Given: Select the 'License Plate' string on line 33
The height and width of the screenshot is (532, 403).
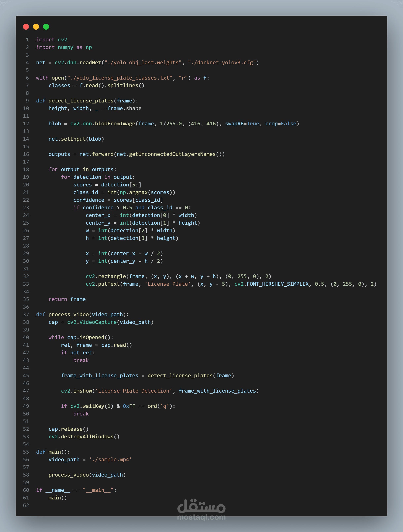Looking at the screenshot, I should tap(168, 284).
